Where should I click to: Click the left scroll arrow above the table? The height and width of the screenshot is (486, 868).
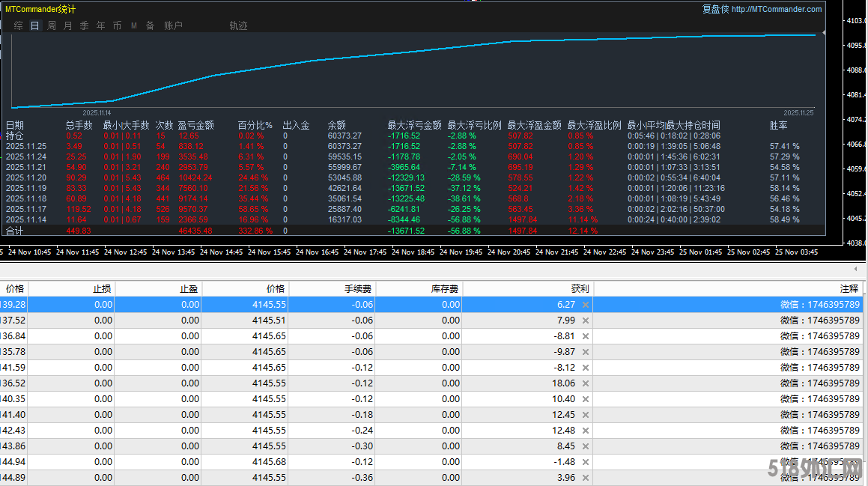855,268
